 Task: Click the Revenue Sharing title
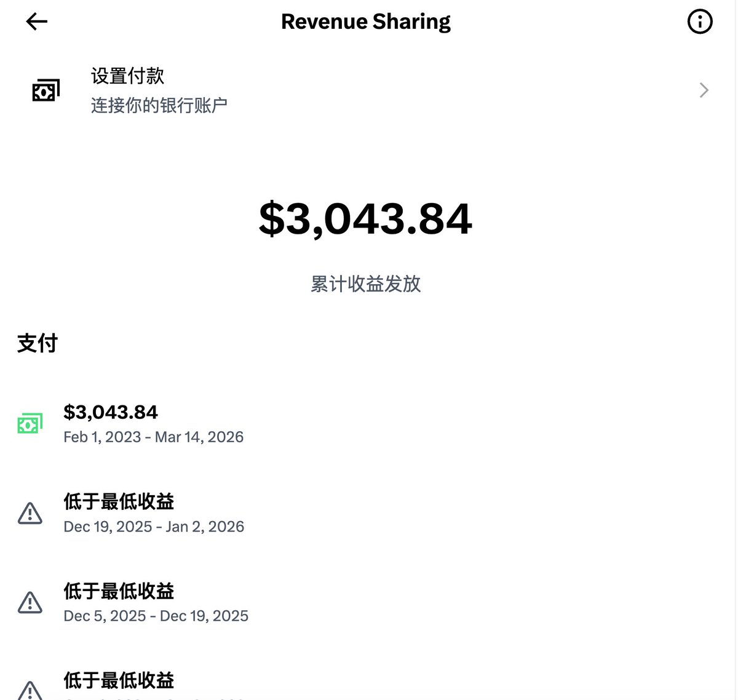[x=366, y=22]
